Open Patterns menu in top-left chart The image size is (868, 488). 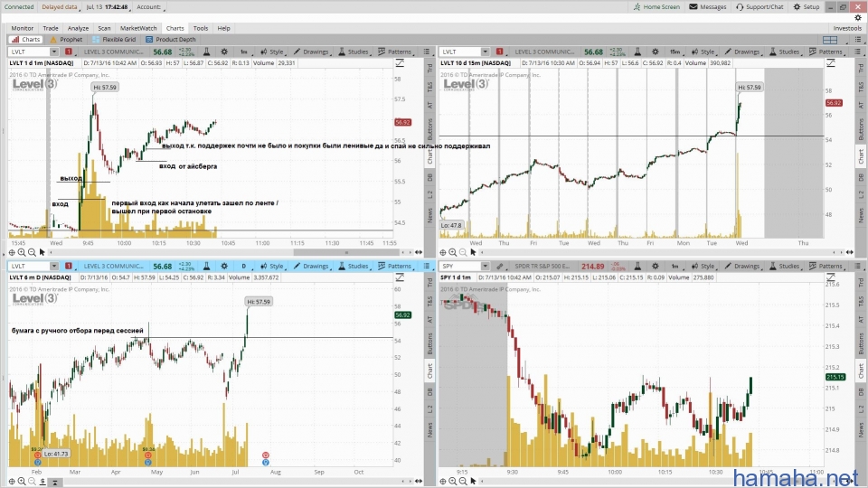[395, 52]
